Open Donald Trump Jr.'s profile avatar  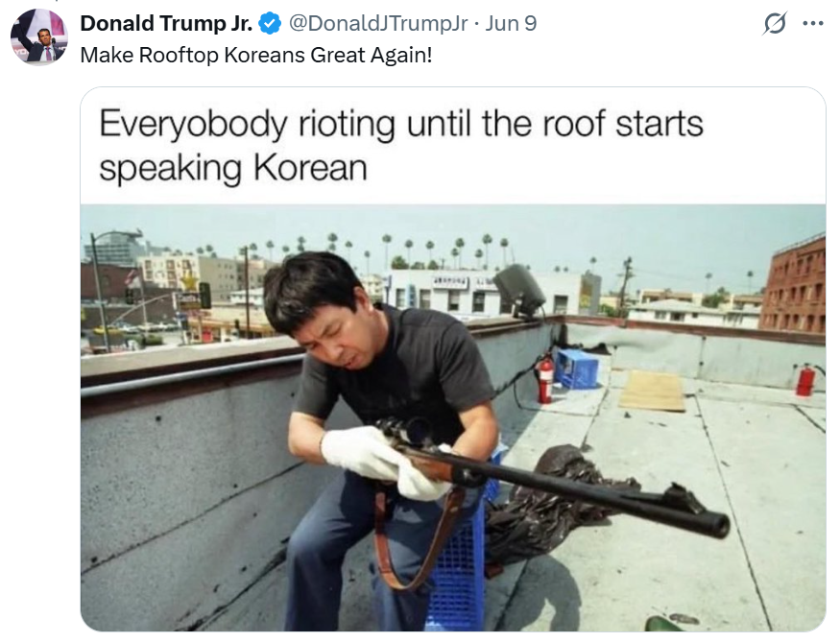click(38, 36)
